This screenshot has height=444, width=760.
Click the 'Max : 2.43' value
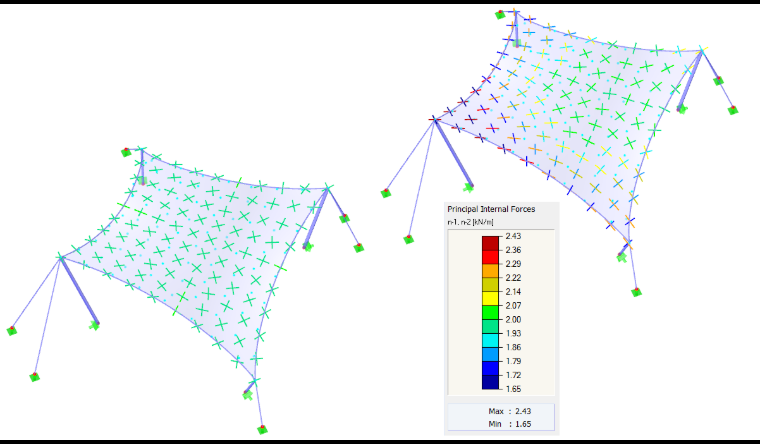coord(509,411)
